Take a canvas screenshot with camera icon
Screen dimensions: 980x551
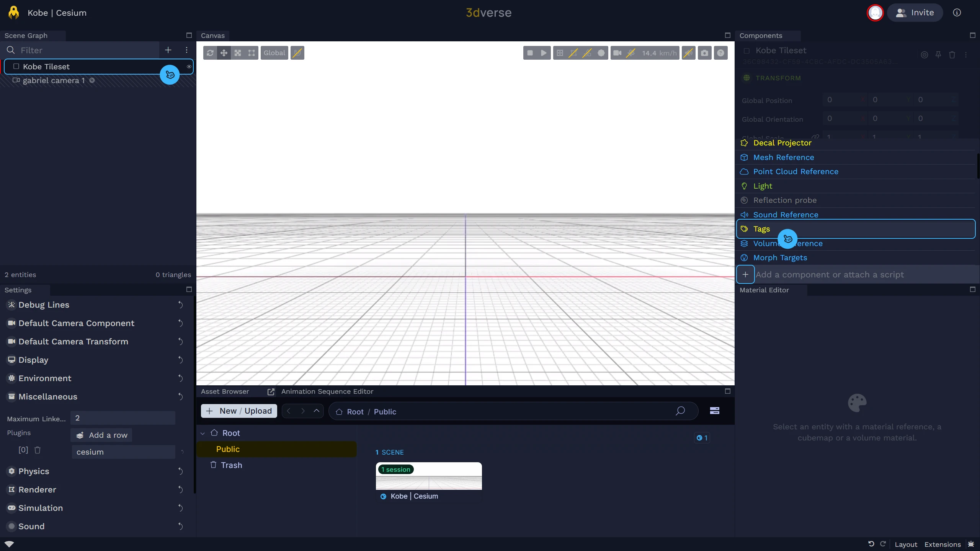pyautogui.click(x=705, y=53)
